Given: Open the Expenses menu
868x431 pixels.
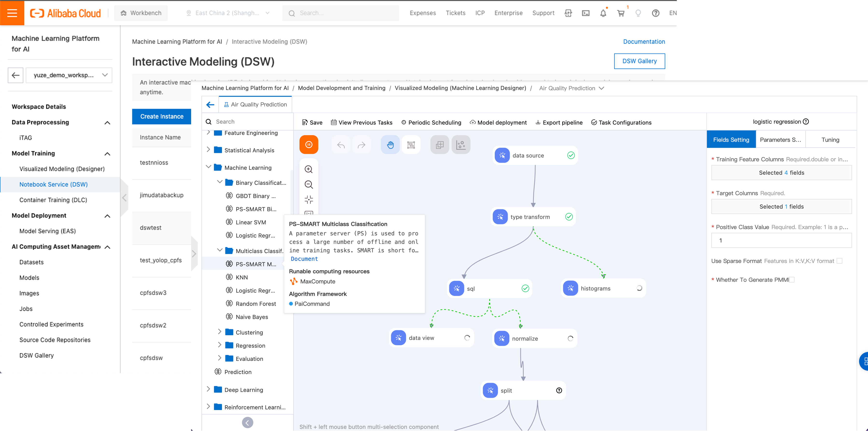Looking at the screenshot, I should tap(423, 13).
